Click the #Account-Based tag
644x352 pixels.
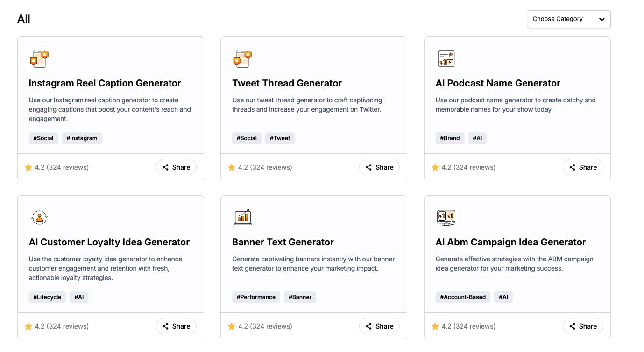pos(463,297)
